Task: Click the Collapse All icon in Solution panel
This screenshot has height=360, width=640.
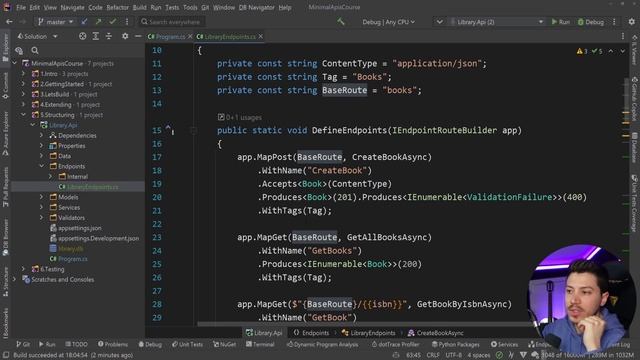Action: [109, 36]
